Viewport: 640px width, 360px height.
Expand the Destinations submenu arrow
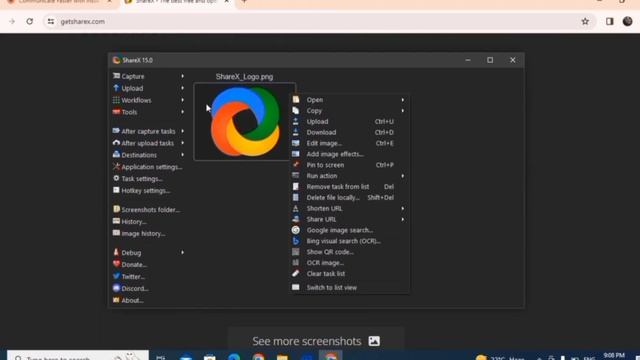(182, 155)
